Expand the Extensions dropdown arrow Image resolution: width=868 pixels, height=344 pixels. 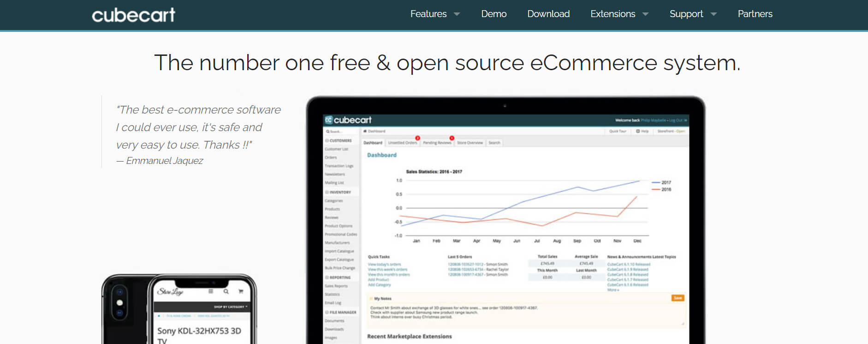point(646,14)
